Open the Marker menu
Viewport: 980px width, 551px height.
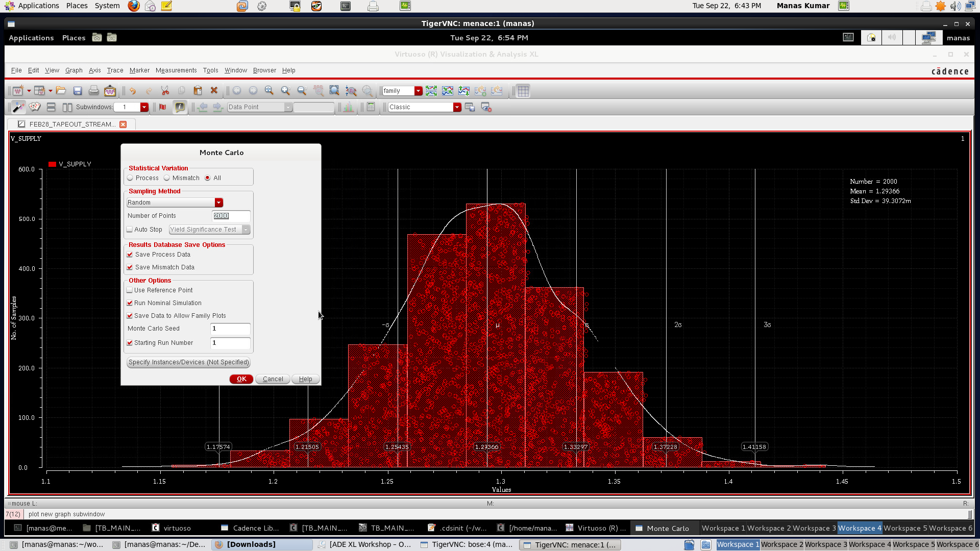[139, 70]
